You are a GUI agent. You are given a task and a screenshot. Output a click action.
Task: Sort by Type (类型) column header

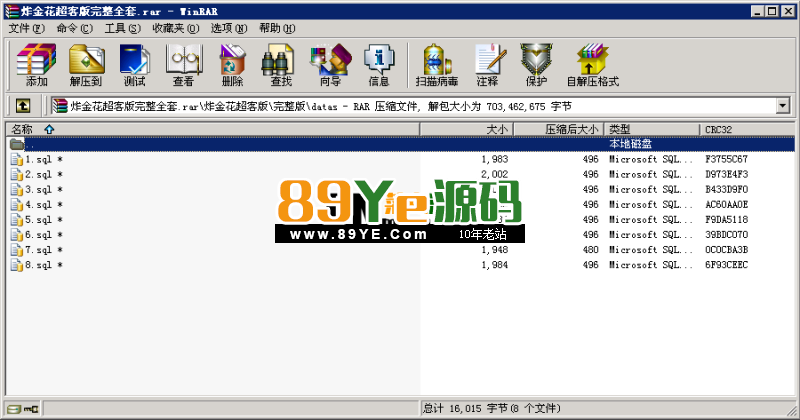pos(652,129)
